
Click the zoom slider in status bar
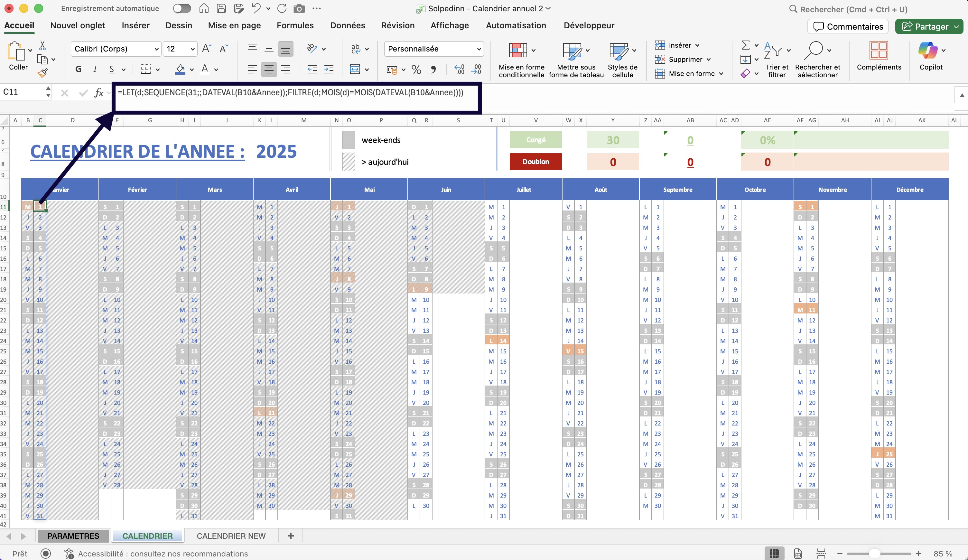[x=875, y=554]
